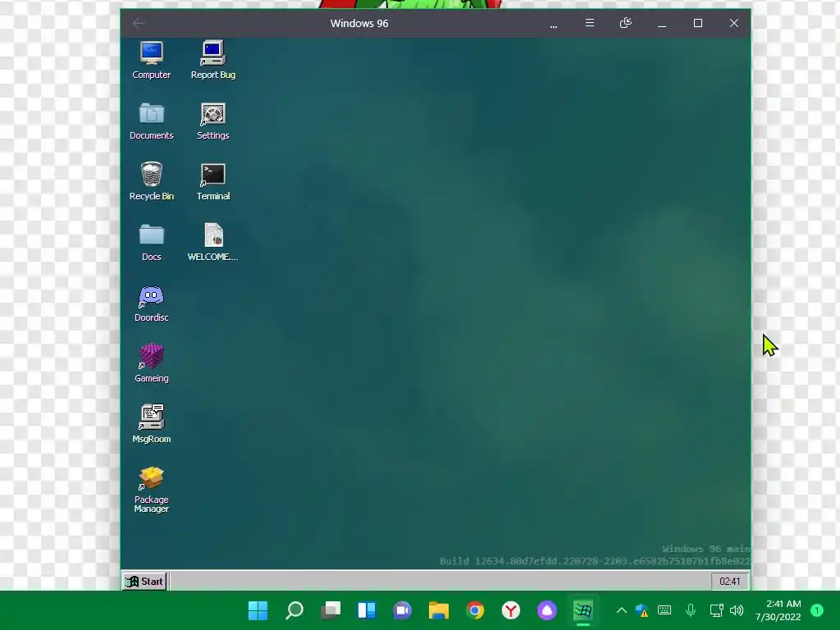This screenshot has width=840, height=630.
Task: Open the hamburger menu in title bar
Action: [589, 23]
